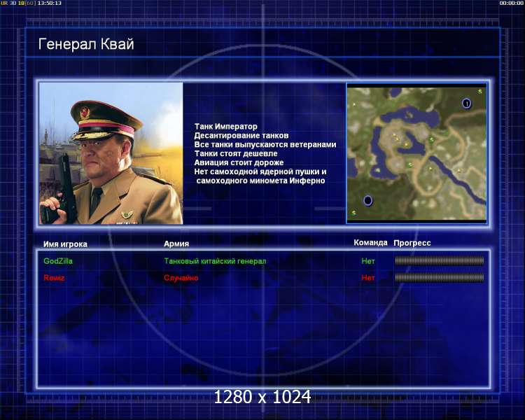Click the line 'Десантирование танков'
The height and width of the screenshot is (420, 525).
tap(241, 136)
